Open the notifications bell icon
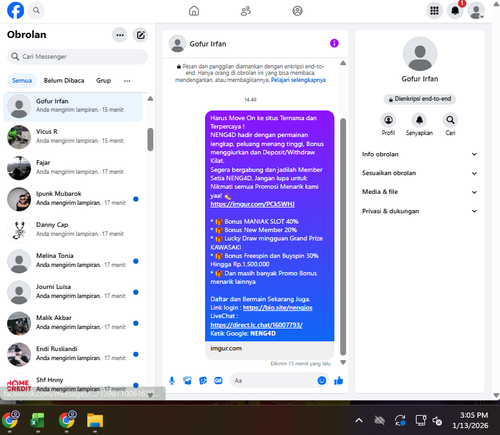500x435 pixels. (x=455, y=11)
